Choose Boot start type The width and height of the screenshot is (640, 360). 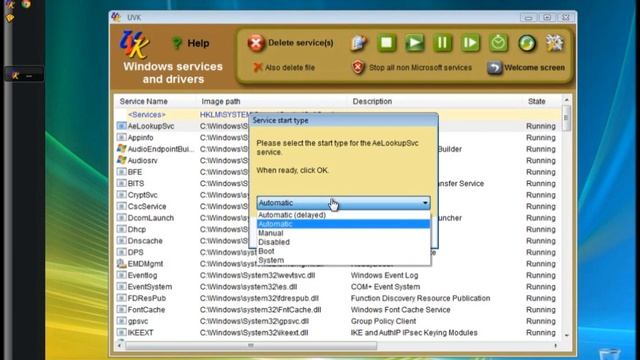point(343,251)
